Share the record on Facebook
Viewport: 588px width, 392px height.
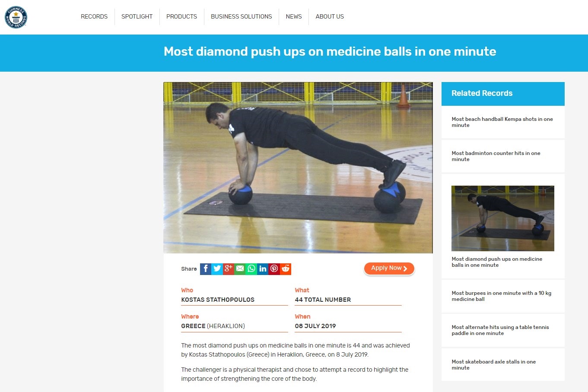tap(206, 269)
